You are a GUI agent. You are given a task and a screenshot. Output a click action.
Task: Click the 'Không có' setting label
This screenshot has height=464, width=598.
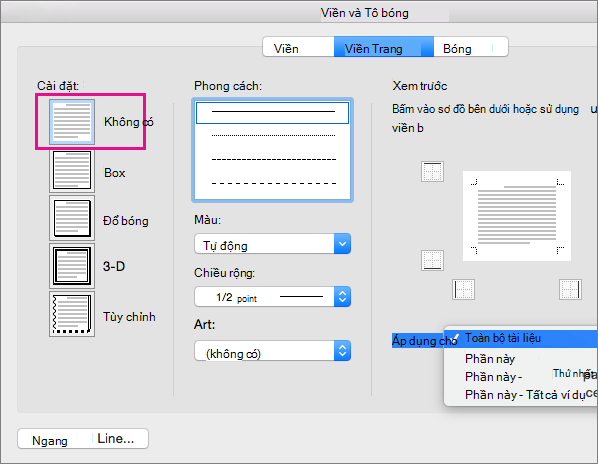click(129, 122)
